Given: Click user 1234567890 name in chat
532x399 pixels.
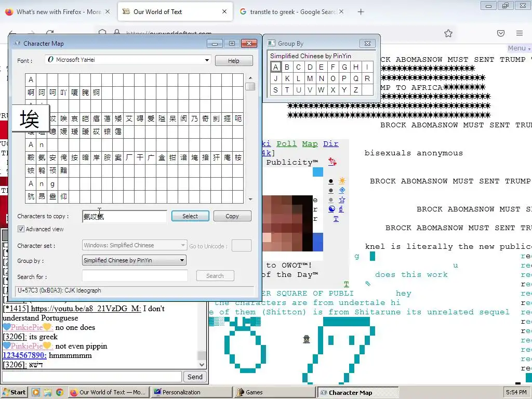Looking at the screenshot, I should click(24, 355).
